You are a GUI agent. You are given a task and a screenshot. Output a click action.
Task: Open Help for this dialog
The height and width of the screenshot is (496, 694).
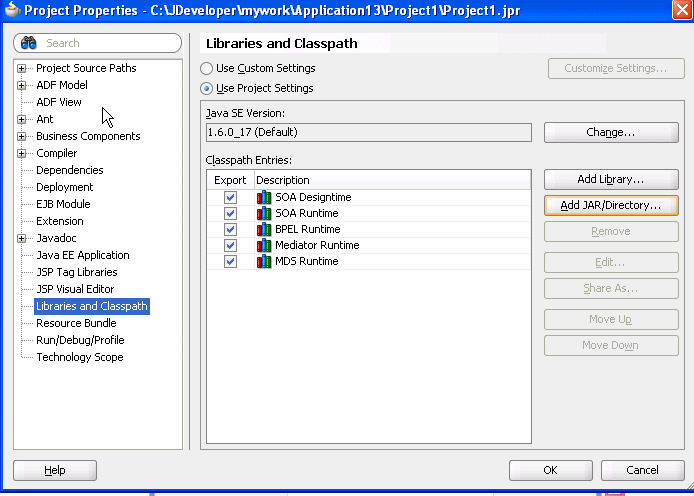(55, 470)
